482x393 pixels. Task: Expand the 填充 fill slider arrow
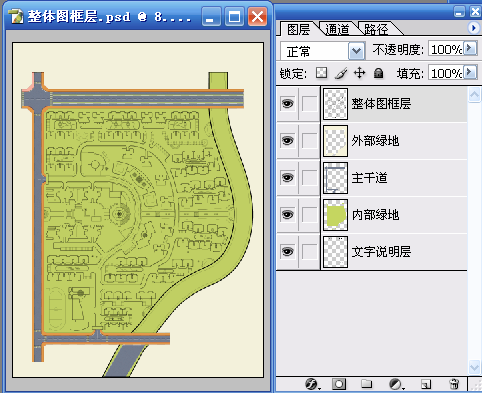coord(470,72)
